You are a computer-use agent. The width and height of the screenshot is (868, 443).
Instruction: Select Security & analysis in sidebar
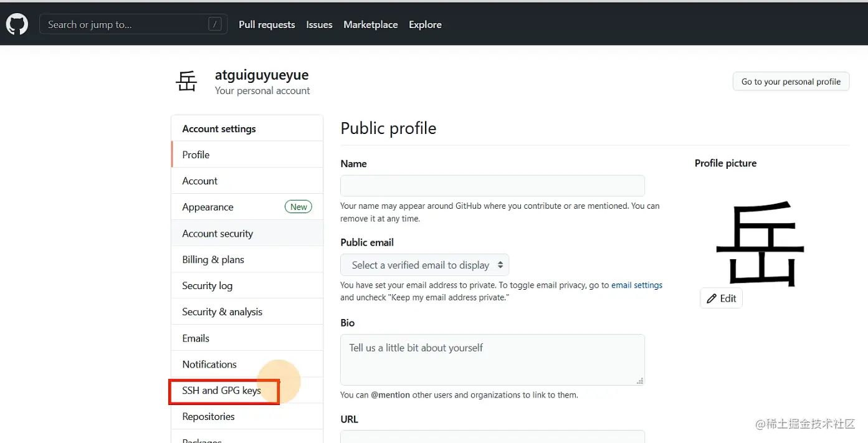[x=247, y=312]
